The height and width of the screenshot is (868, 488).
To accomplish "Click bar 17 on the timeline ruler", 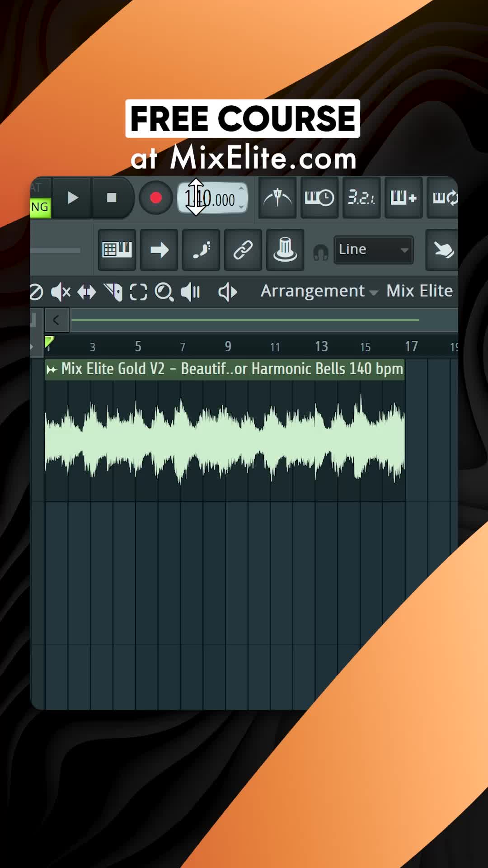I will (411, 347).
